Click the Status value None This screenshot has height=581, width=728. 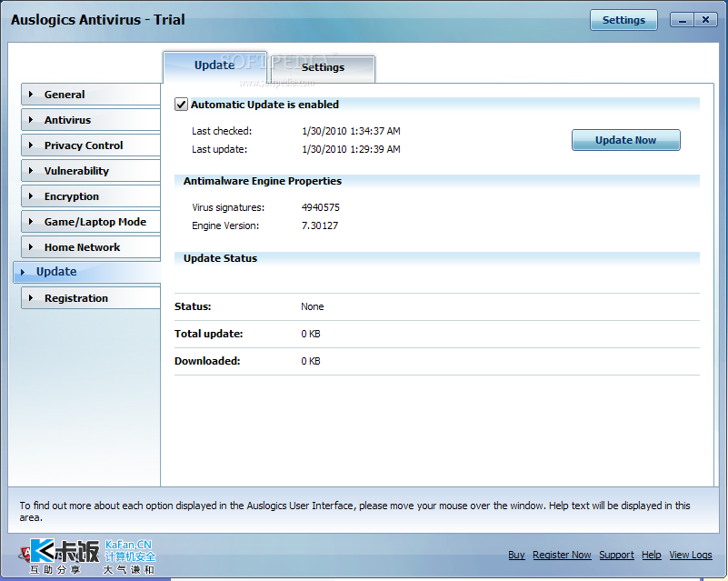tap(313, 306)
